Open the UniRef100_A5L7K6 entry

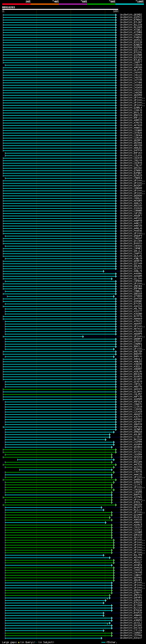131,309
